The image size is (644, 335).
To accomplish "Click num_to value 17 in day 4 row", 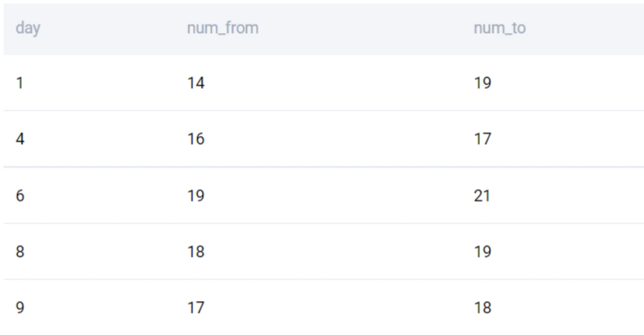I will 482,139.
